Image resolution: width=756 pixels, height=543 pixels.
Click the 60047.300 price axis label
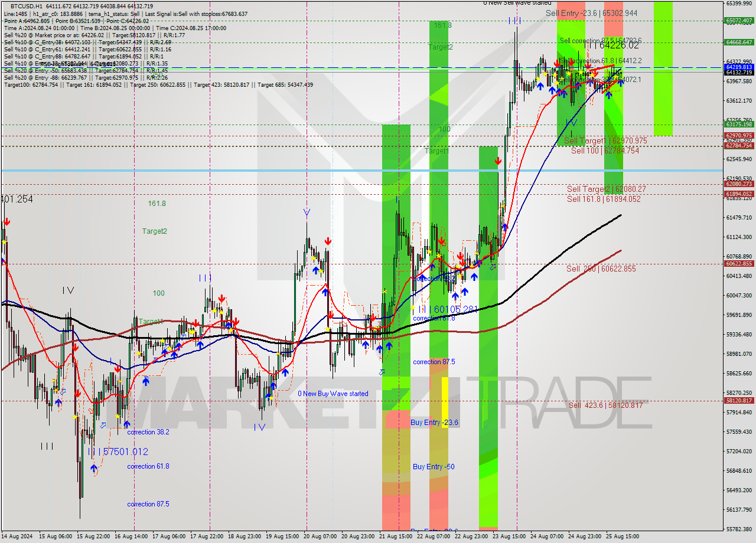739,295
